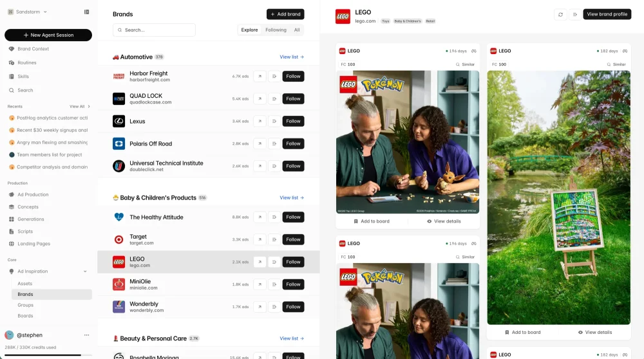
Task: Click the credits usage progress bar
Action: pyautogui.click(x=48, y=355)
